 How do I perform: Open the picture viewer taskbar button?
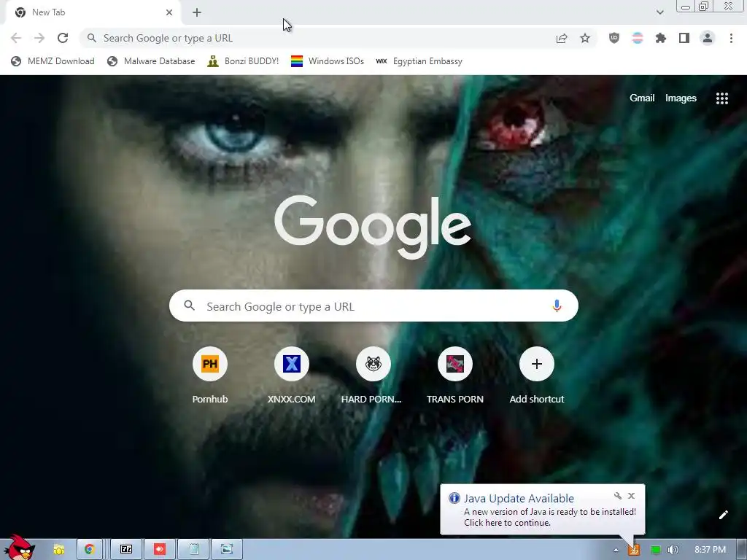(x=227, y=550)
